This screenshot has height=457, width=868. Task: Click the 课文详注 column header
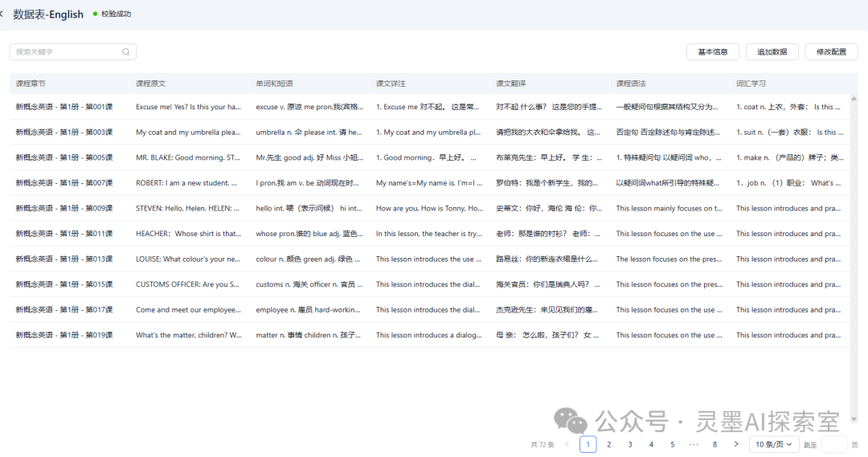(x=429, y=84)
